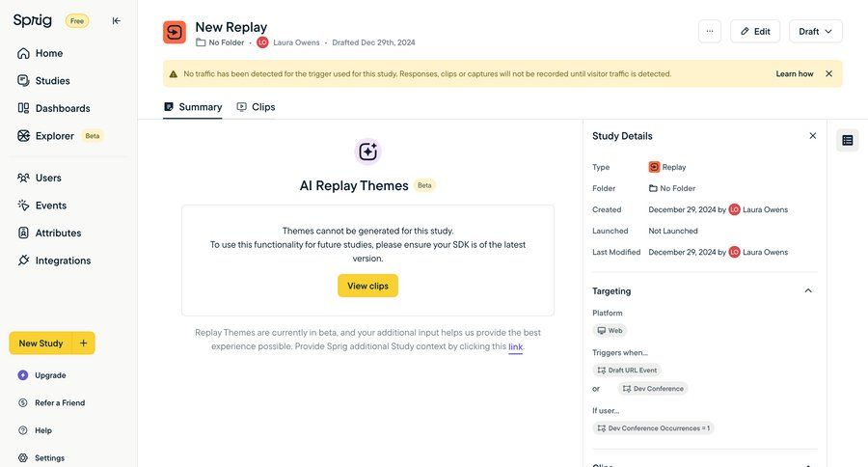Image resolution: width=868 pixels, height=467 pixels.
Task: Toggle the study details list icon
Action: pyautogui.click(x=848, y=141)
